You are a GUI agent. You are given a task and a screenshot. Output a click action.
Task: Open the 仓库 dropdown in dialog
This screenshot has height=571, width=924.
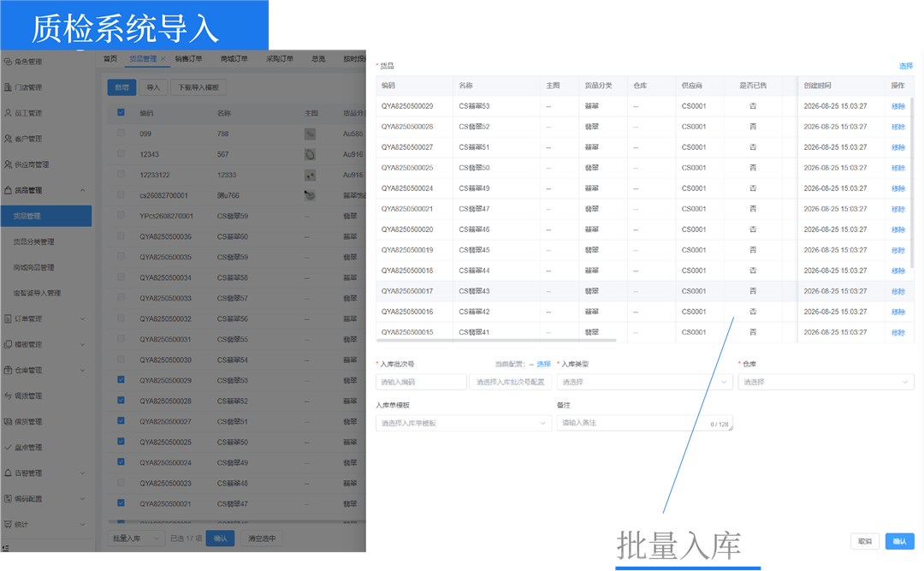point(826,383)
